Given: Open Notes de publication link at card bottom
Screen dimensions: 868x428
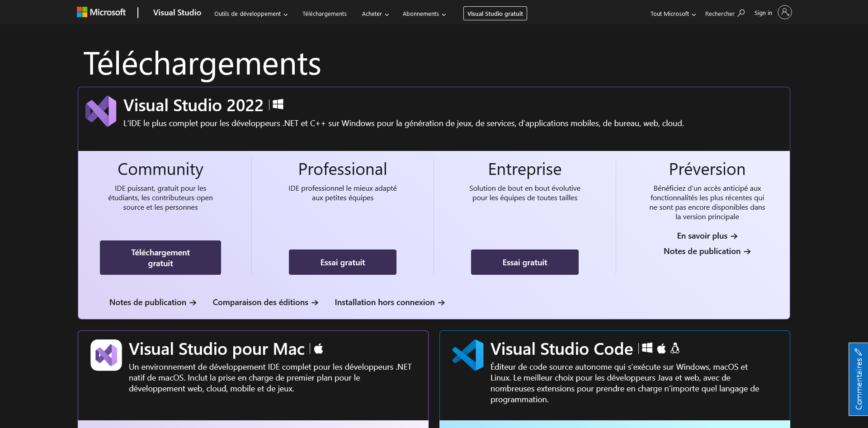Looking at the screenshot, I should [x=153, y=302].
